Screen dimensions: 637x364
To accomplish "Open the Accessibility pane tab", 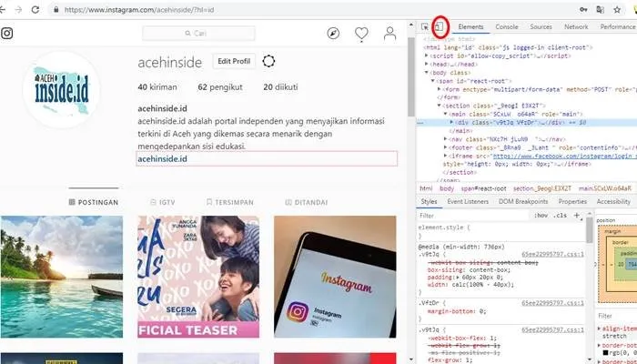I will pyautogui.click(x=613, y=201).
